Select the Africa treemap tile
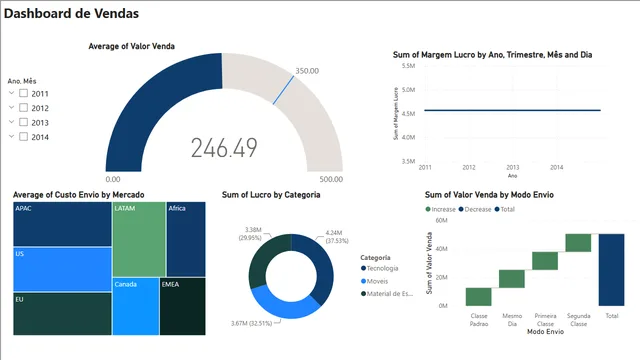 tap(186, 239)
